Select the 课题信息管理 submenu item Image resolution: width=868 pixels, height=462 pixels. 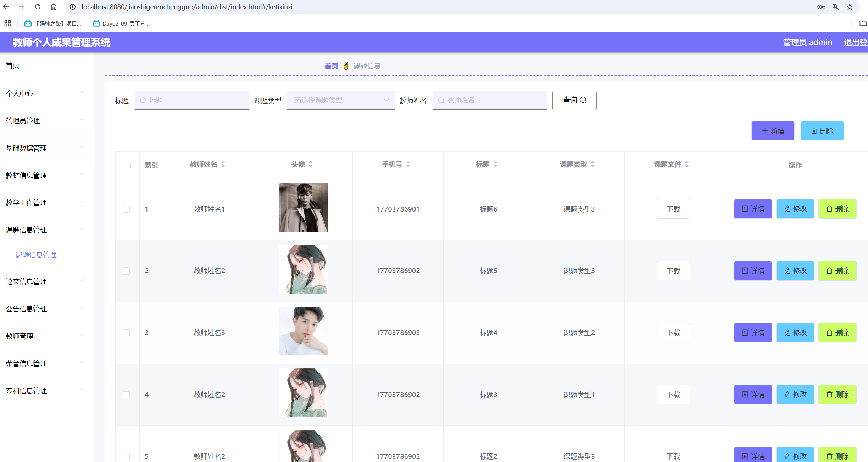tap(36, 255)
